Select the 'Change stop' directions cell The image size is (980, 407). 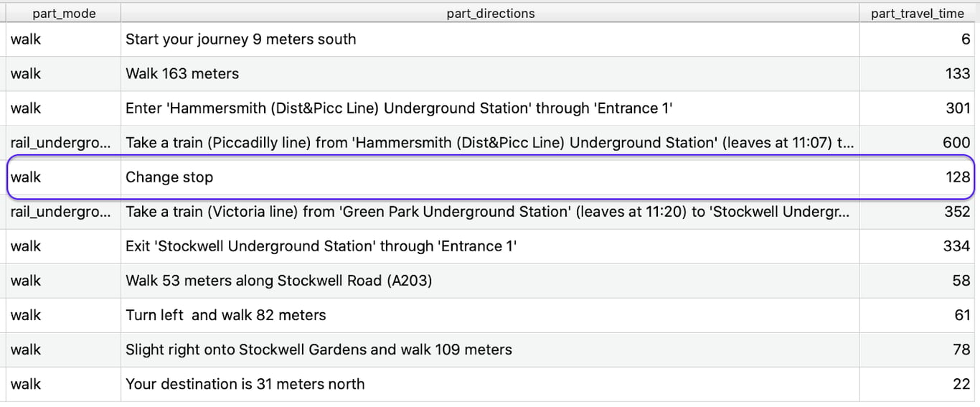tap(169, 177)
